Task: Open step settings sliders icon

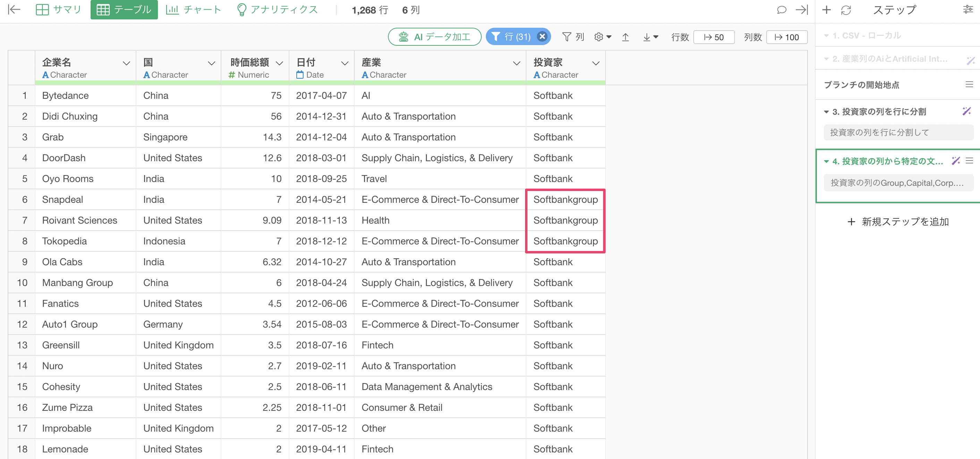Action: tap(968, 9)
